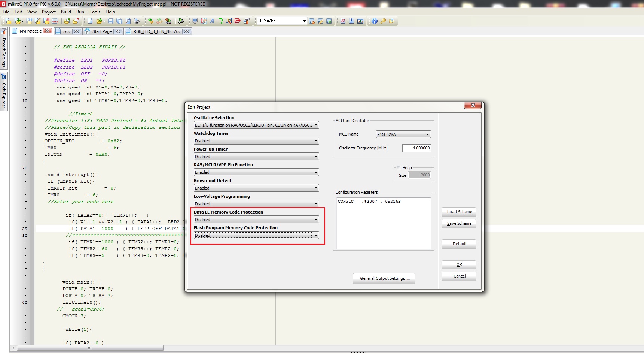Click the editor horizontal scrollbar thumb
The width and height of the screenshot is (644, 354).
point(90,348)
